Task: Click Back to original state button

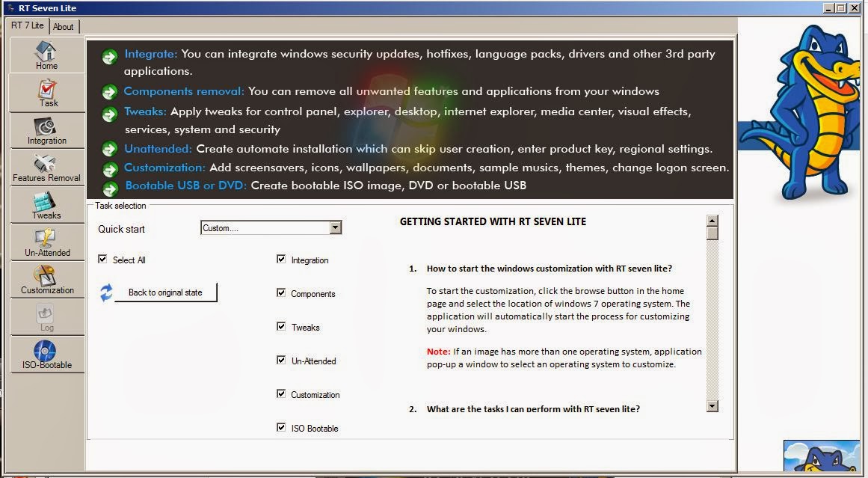Action: click(x=165, y=292)
